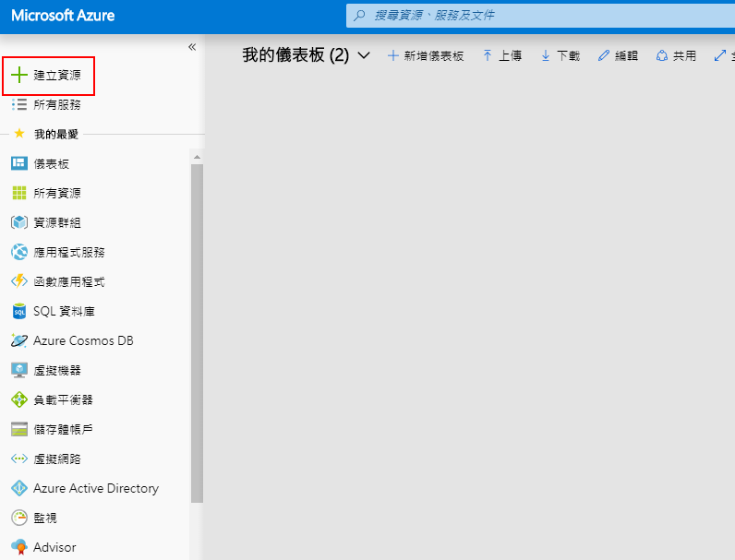Expand the 我的儀表板 (2) dropdown chevron
The width and height of the screenshot is (735, 560).
pyautogui.click(x=364, y=55)
